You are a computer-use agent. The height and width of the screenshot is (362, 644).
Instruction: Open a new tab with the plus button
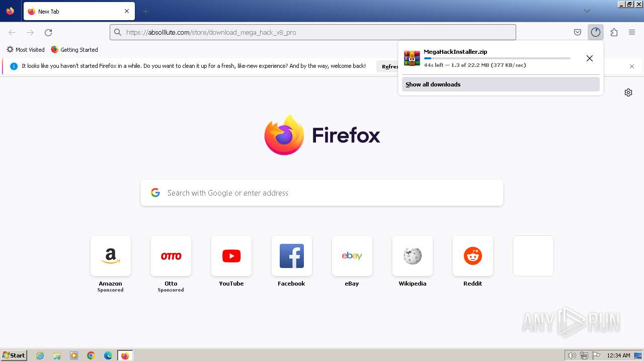pos(146,11)
